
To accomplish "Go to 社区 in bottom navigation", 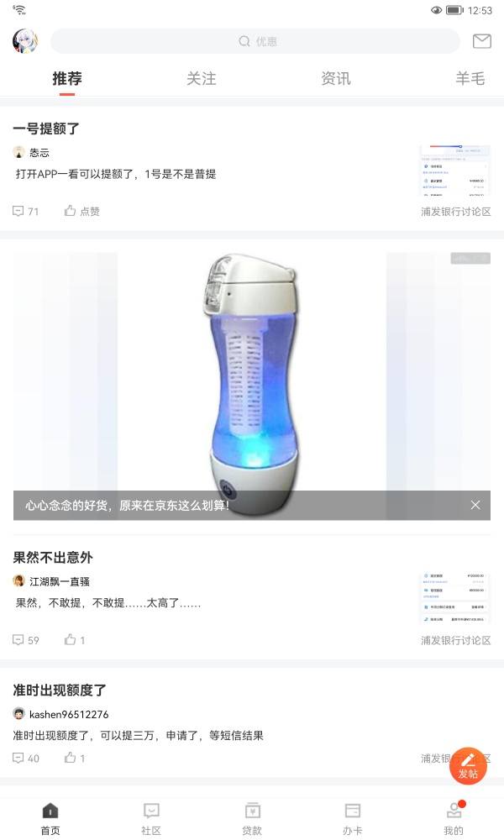I will (x=151, y=818).
